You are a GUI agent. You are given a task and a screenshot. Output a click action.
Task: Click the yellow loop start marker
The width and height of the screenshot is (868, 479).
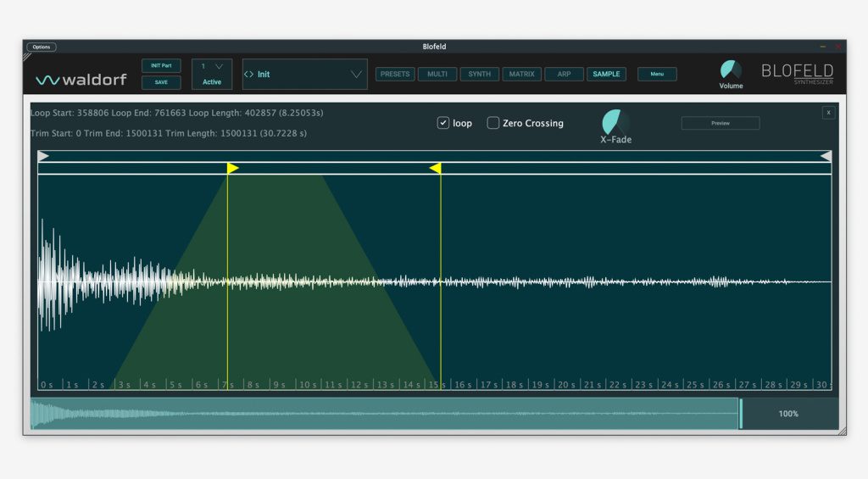232,168
